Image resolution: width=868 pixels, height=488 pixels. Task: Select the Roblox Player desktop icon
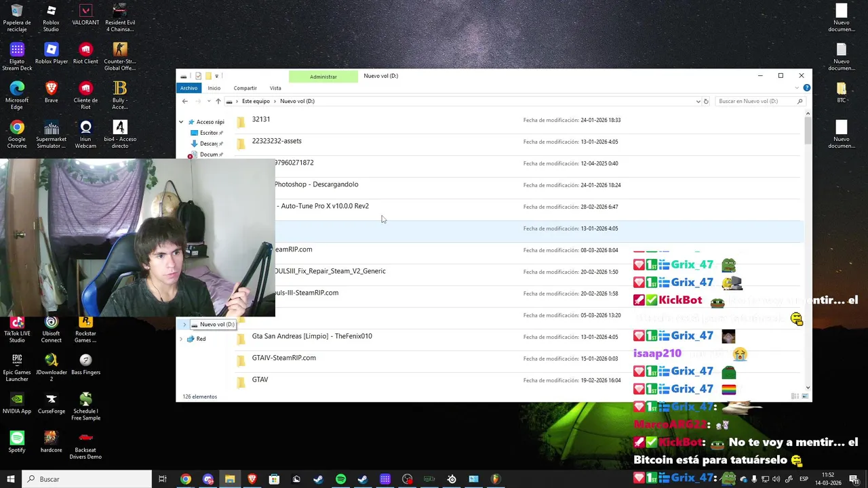[x=51, y=54]
